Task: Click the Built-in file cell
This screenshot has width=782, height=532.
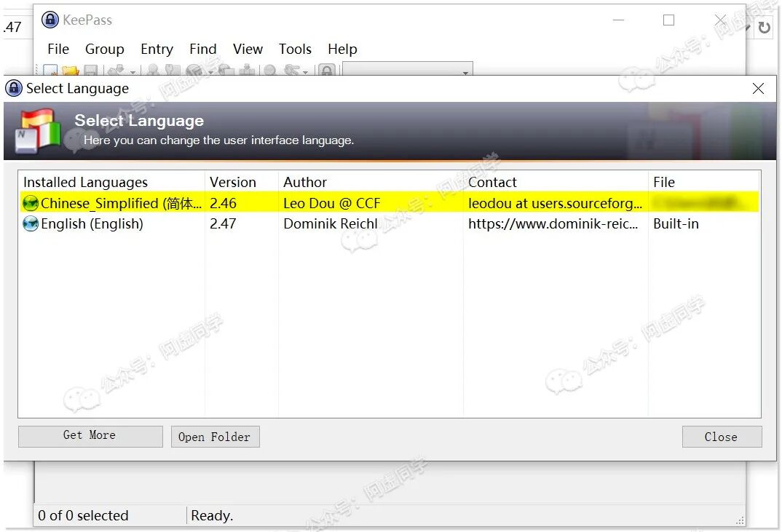Action: [x=676, y=224]
